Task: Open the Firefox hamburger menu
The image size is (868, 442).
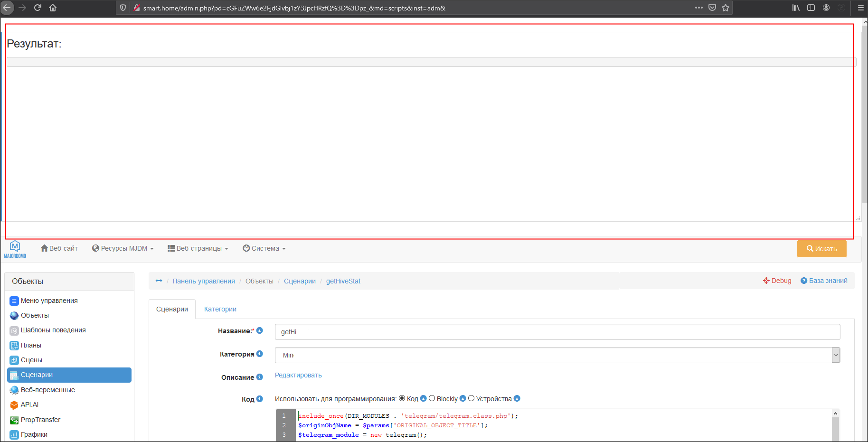Action: [860, 8]
